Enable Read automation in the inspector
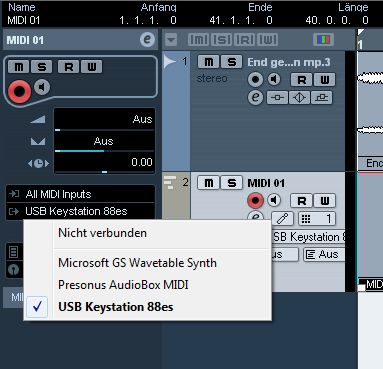383x369 pixels. 68,67
